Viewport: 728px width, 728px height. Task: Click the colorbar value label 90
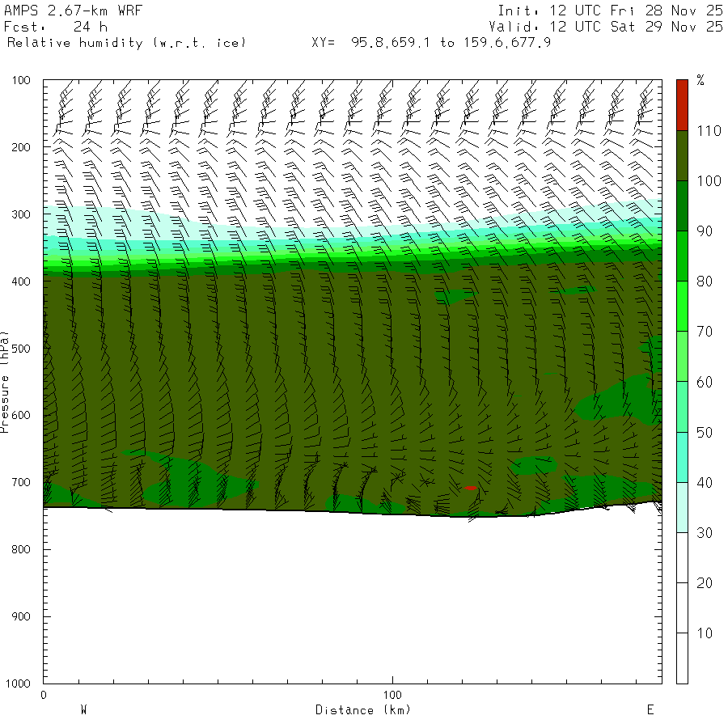(705, 231)
